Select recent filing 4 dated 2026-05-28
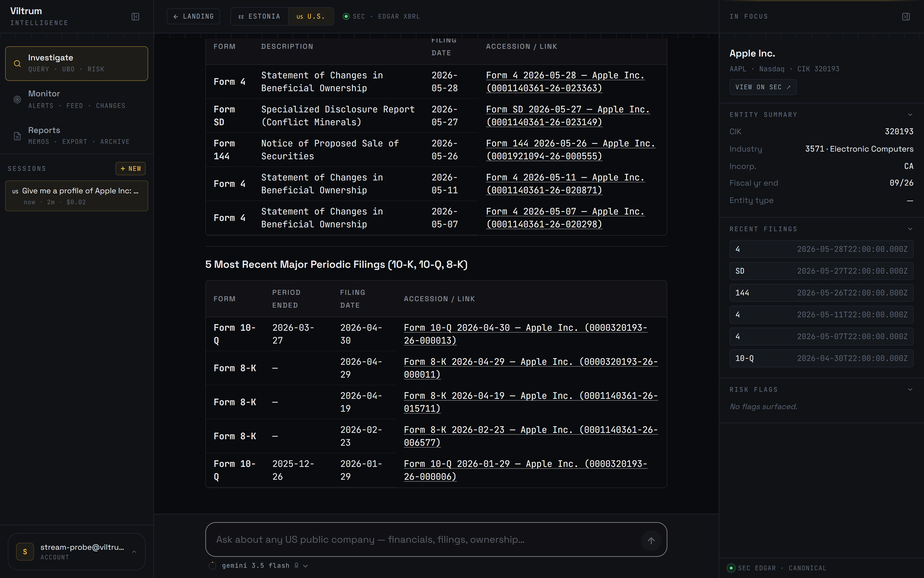The image size is (924, 578). click(x=821, y=249)
